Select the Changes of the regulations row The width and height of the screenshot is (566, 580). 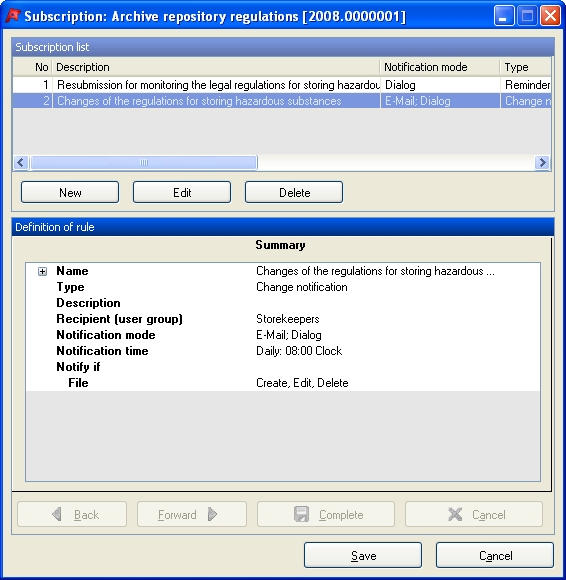pos(282,101)
